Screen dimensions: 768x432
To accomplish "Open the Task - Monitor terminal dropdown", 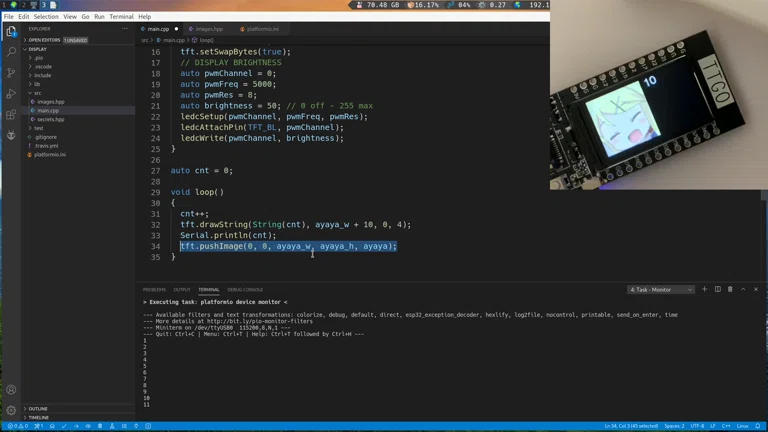I will coord(660,289).
